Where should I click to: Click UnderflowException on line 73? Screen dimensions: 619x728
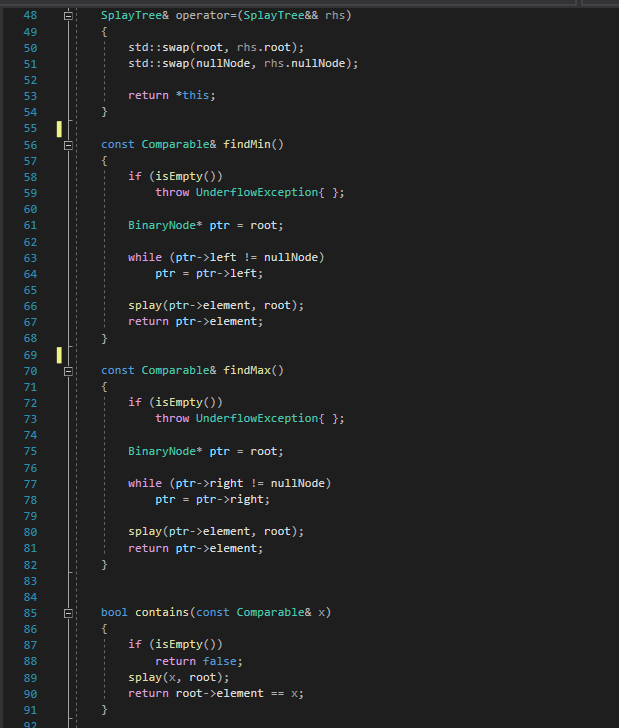(257, 418)
